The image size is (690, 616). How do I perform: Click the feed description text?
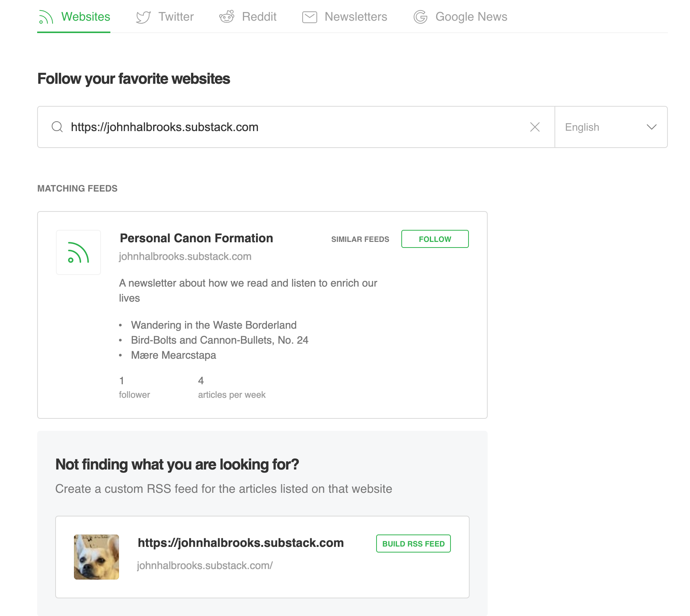(248, 290)
